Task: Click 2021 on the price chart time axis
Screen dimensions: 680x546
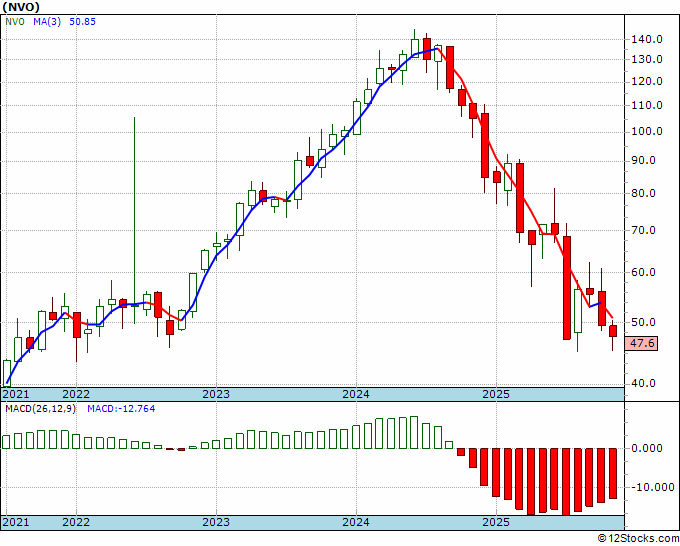Action: point(16,394)
